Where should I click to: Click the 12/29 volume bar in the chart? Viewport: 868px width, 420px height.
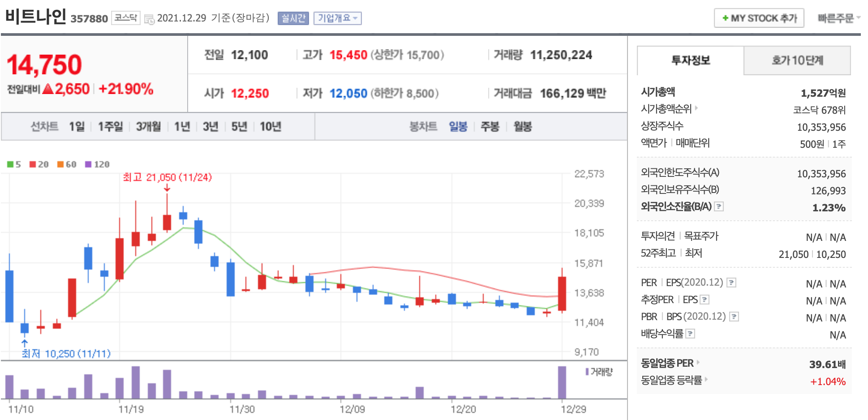562,382
